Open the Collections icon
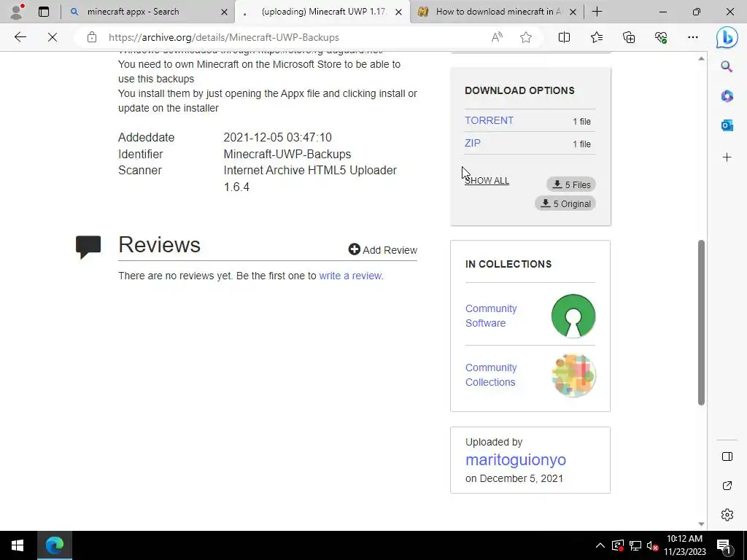 tap(629, 37)
